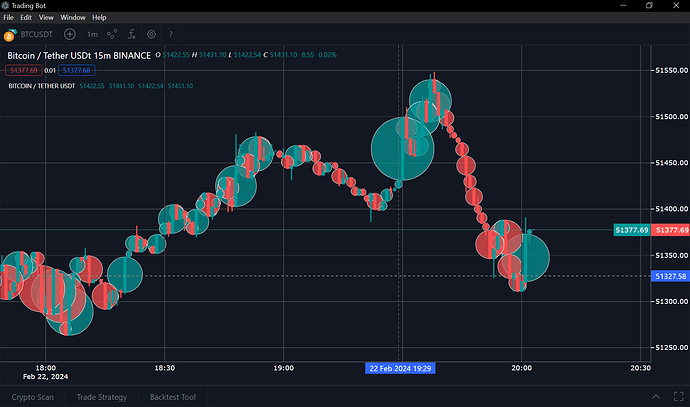Image resolution: width=690 pixels, height=407 pixels.
Task: Click the 0.02% change value in header
Action: click(327, 55)
